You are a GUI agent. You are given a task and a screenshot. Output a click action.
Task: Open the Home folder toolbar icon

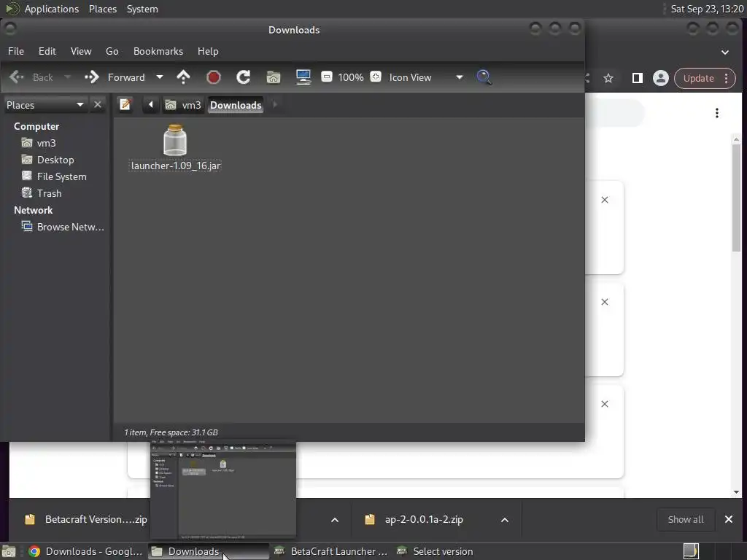coord(274,77)
